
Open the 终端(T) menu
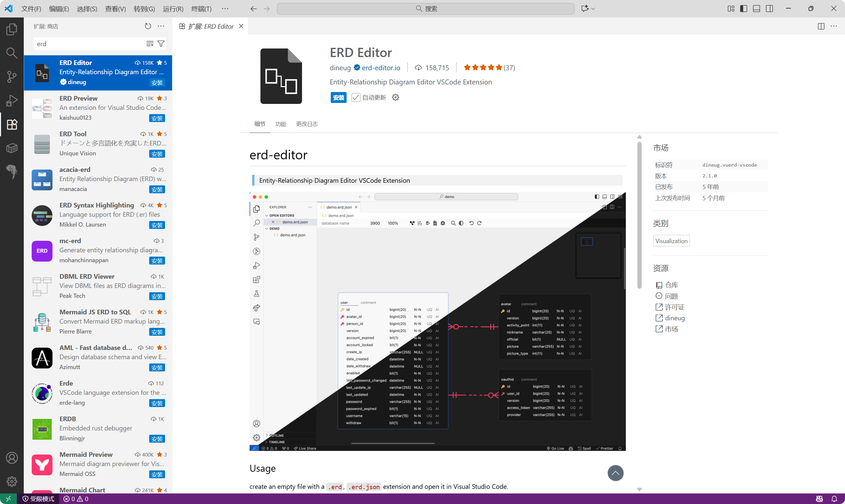click(x=201, y=9)
